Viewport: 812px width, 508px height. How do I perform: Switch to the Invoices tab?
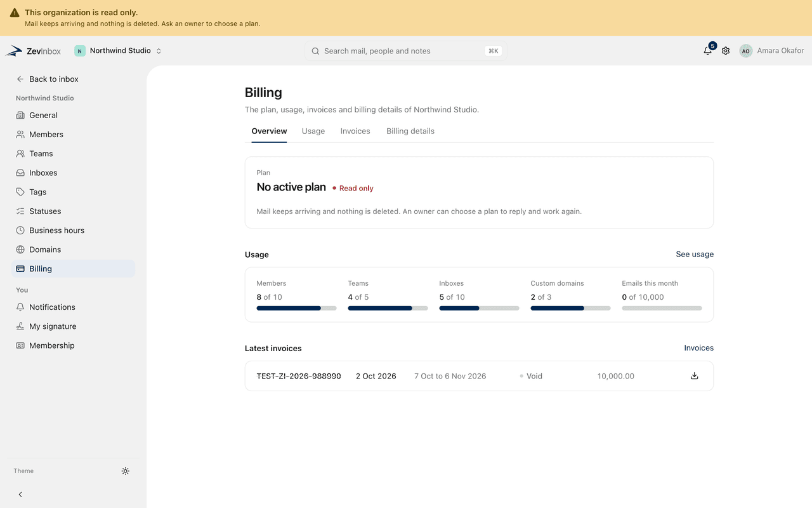click(x=355, y=131)
